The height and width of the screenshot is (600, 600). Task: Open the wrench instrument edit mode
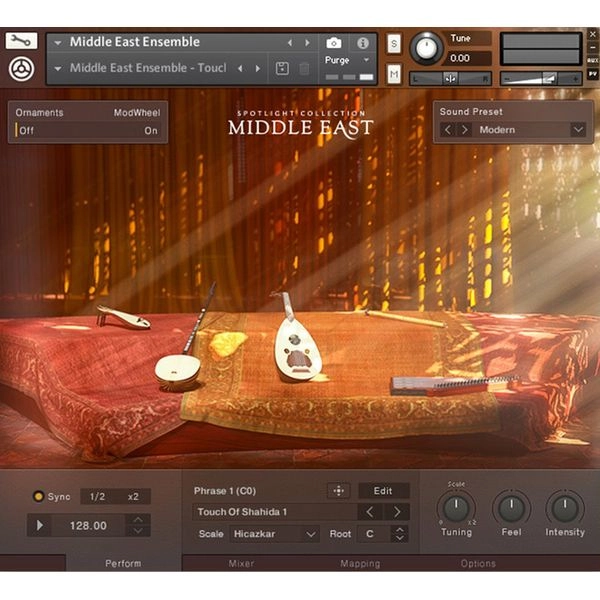[21, 41]
